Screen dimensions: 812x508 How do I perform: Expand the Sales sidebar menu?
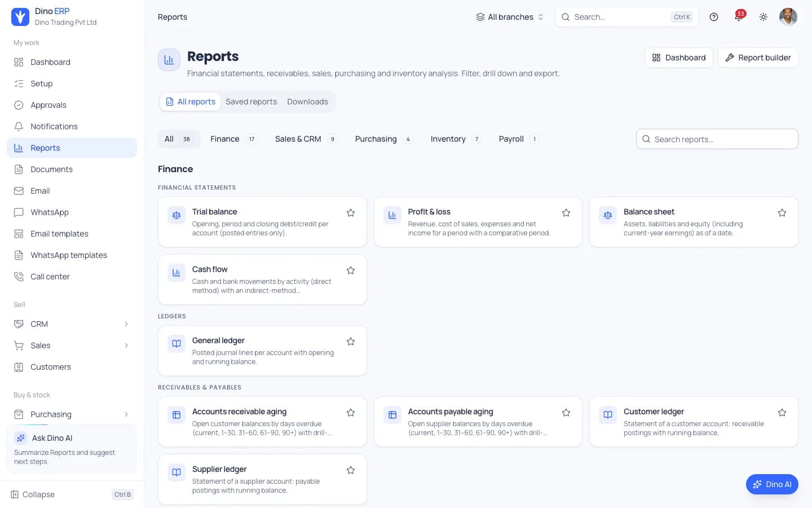point(72,345)
